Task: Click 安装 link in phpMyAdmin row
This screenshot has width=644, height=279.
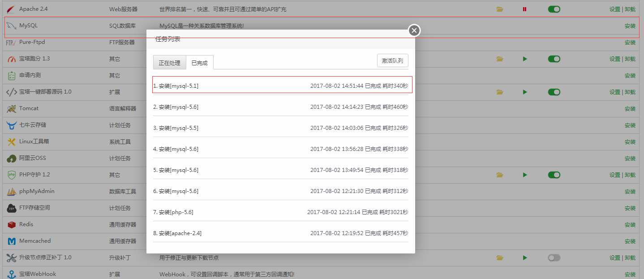Action: pos(630,192)
